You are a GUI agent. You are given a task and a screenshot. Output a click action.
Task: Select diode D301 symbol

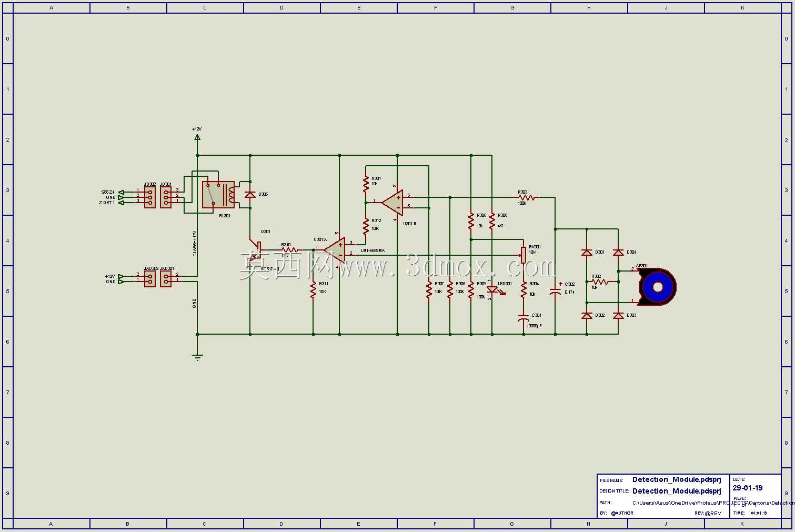(x=587, y=253)
